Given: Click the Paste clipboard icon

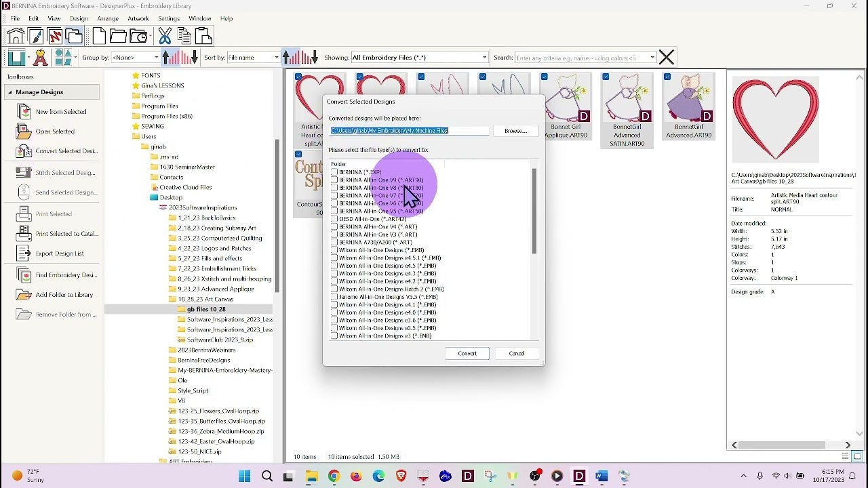Looking at the screenshot, I should coord(203,36).
